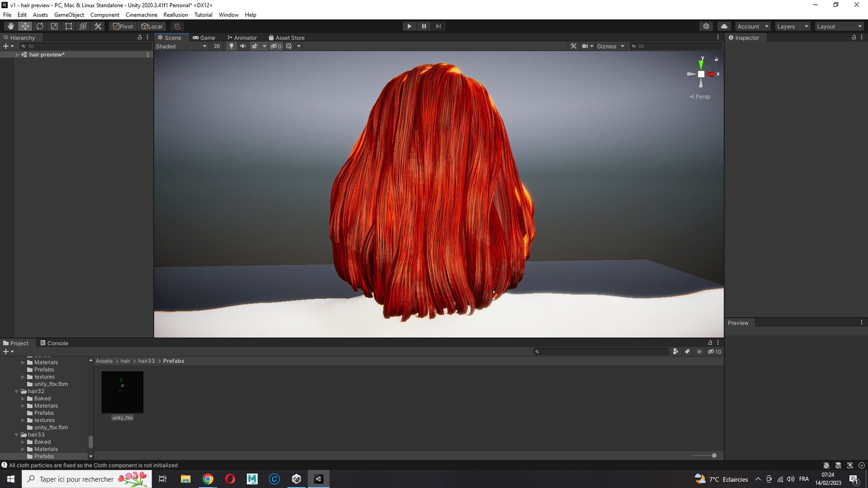
Task: Open the Layers dropdown
Action: (792, 26)
